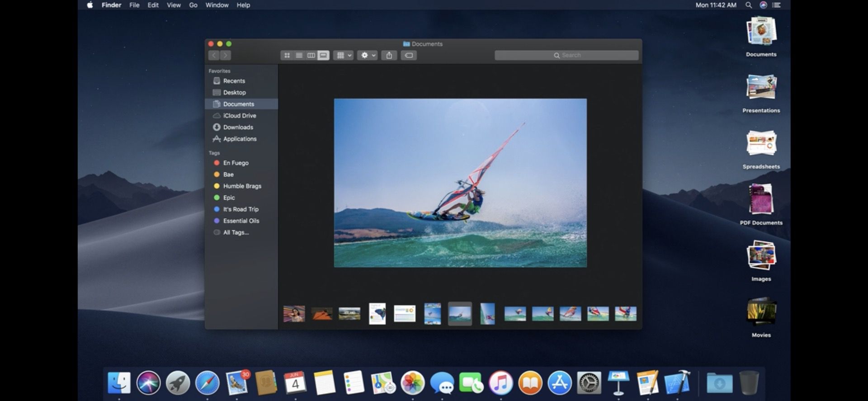Select the first thumbnail in gallery strip
The height and width of the screenshot is (401, 868).
pyautogui.click(x=294, y=313)
